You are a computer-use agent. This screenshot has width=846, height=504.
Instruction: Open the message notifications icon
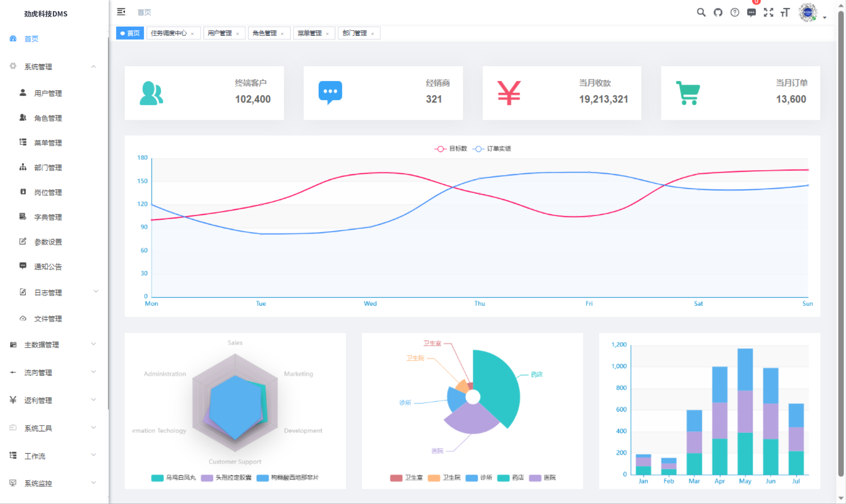751,12
